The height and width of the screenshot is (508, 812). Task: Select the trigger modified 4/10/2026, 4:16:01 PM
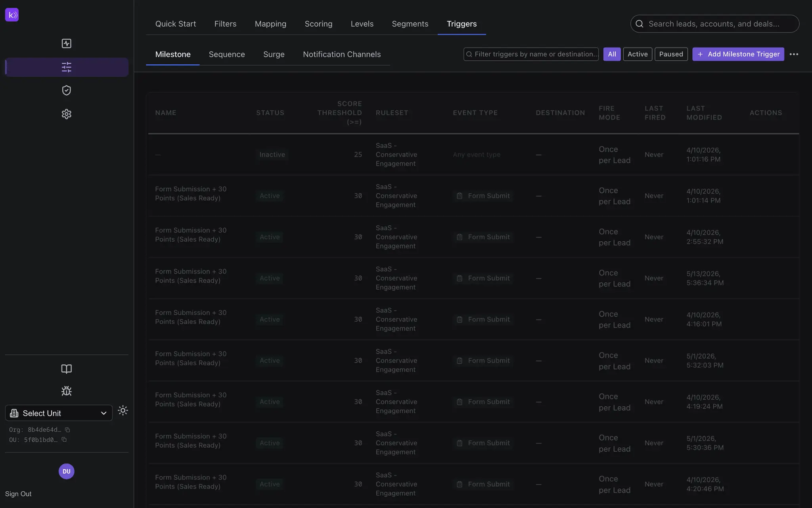tap(473, 319)
